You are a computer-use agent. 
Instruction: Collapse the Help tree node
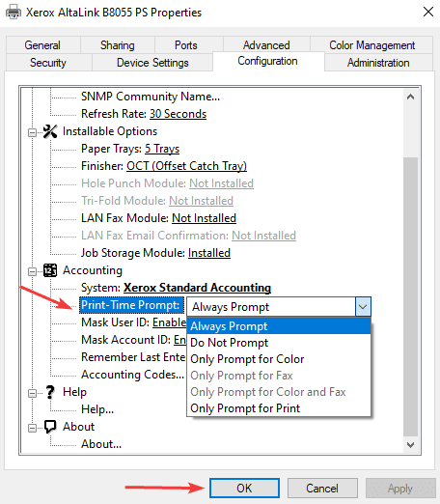[32, 393]
